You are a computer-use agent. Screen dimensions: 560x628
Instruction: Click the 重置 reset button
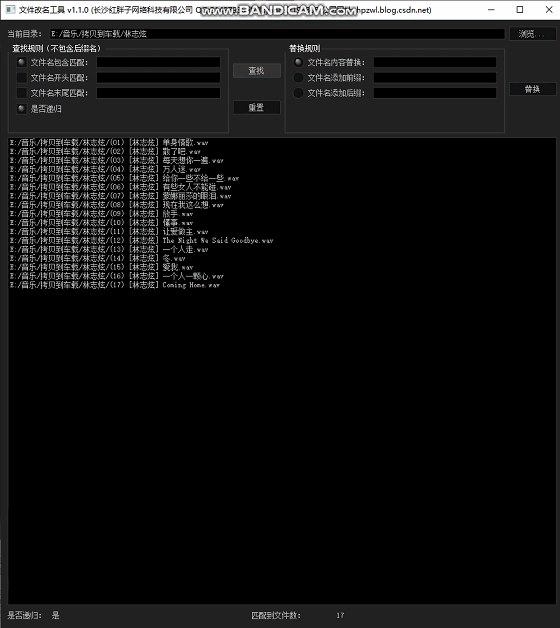point(256,107)
